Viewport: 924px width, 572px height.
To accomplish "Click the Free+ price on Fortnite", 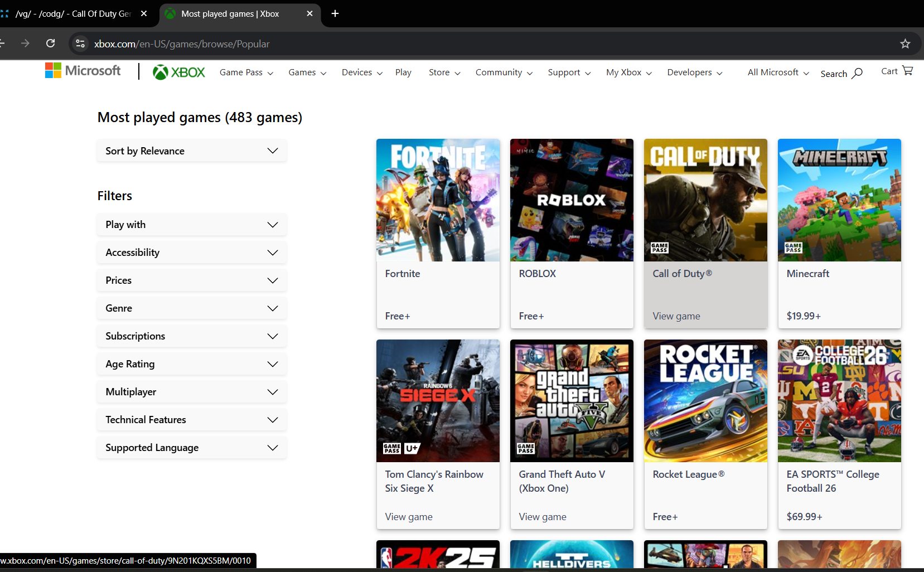I will 398,316.
